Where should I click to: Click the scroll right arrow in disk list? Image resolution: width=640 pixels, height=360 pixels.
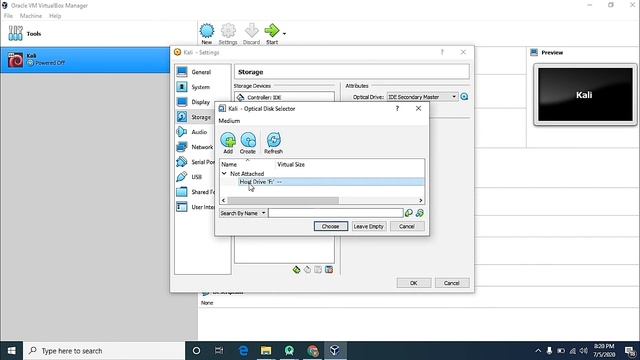point(420,200)
